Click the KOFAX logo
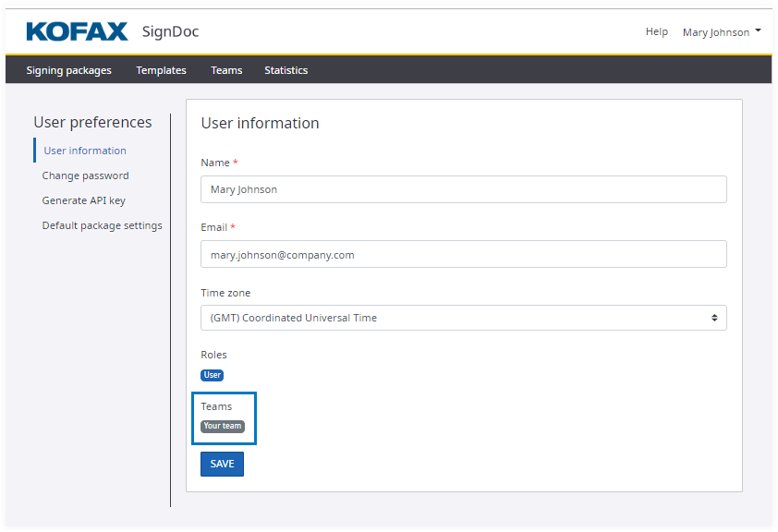Screen dimensions: 778x532 pos(77,32)
